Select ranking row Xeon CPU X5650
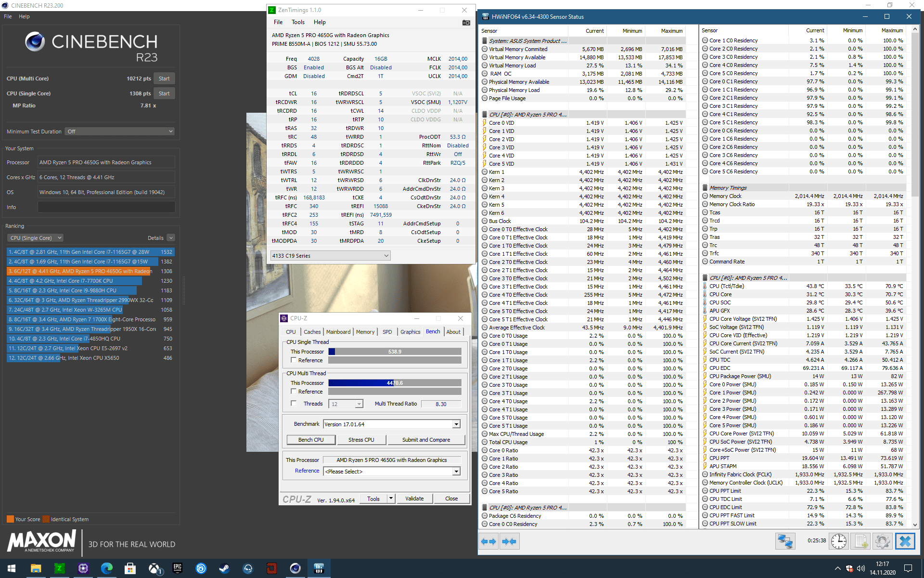 (x=90, y=358)
